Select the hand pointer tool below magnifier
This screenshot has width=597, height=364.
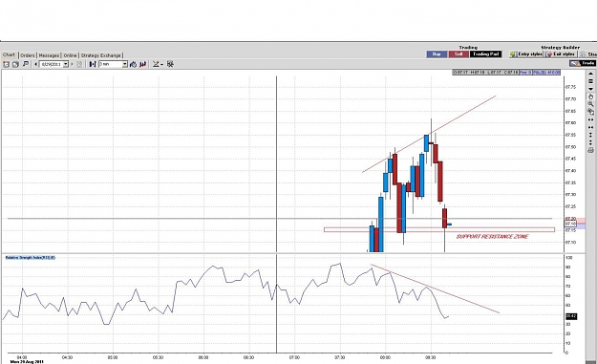click(591, 111)
